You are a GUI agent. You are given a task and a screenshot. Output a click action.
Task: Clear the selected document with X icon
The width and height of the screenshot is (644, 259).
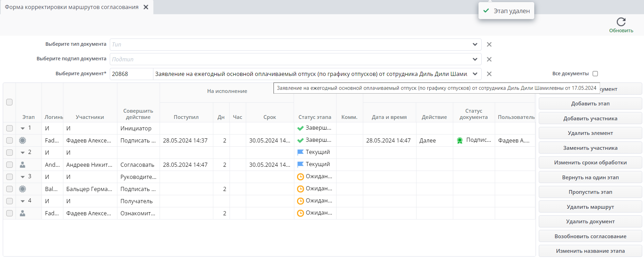[x=489, y=74]
